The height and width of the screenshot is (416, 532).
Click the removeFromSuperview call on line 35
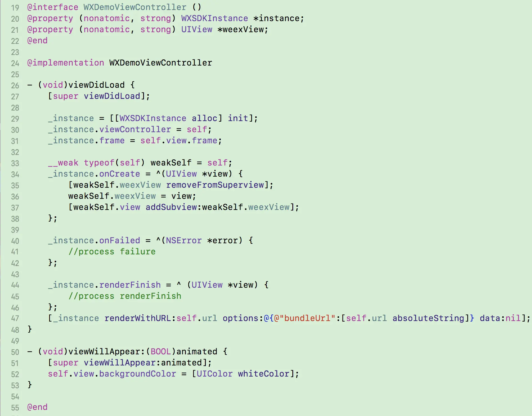tap(215, 185)
